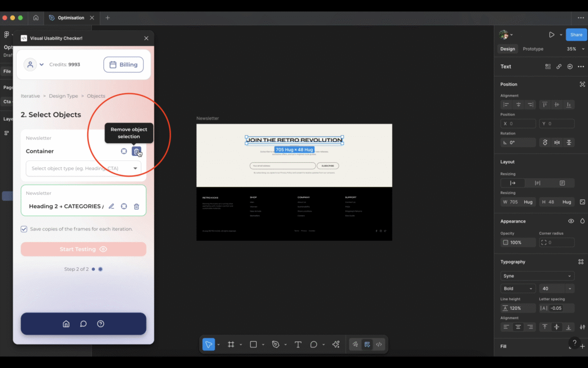Toggle the Appearance visibility eye icon
Screen dimensions: 588x368
(571, 221)
